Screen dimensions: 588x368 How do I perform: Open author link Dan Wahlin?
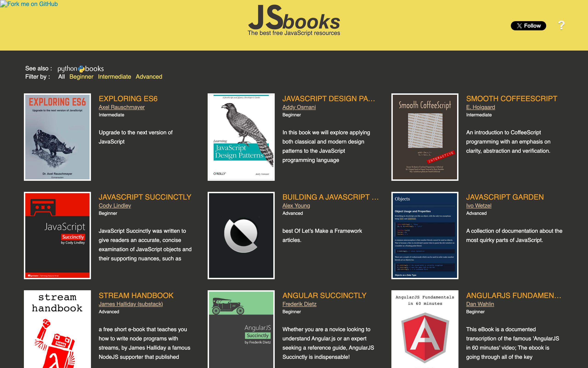point(480,304)
